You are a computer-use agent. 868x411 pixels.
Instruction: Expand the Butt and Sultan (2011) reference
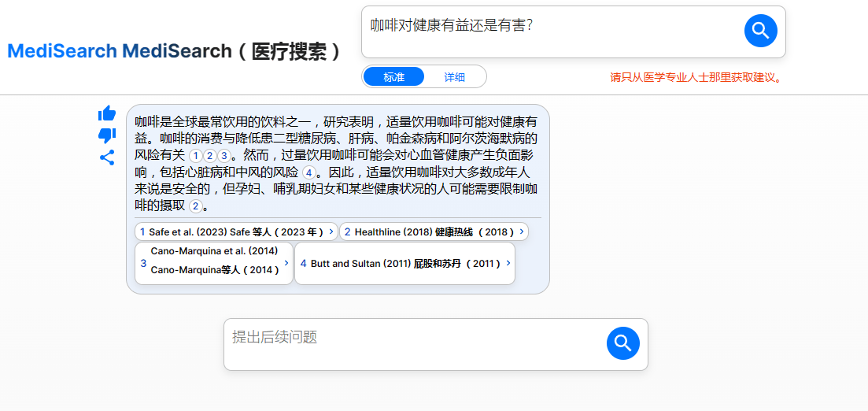pyautogui.click(x=404, y=264)
